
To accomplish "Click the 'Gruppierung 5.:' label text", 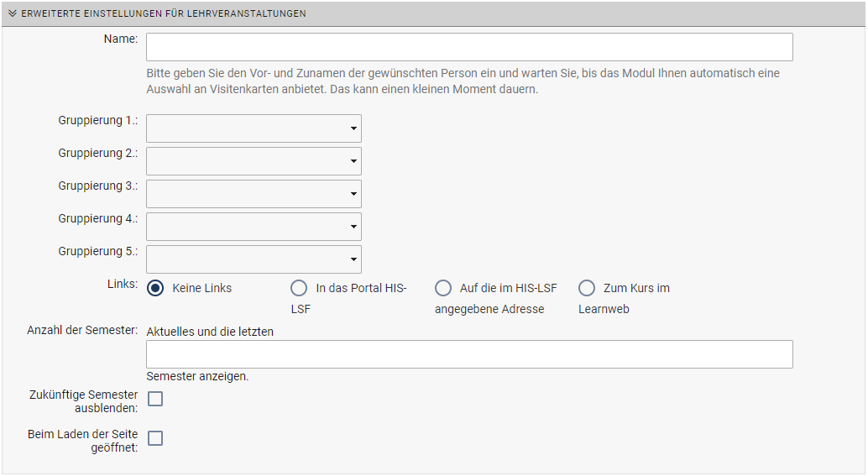I will point(98,252).
